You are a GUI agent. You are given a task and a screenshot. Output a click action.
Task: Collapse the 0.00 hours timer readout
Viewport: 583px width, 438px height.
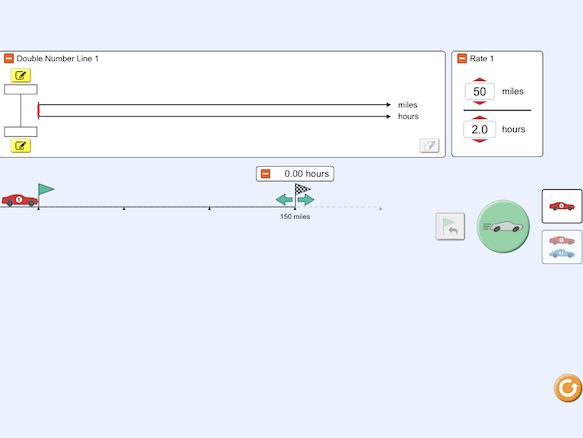tap(265, 174)
